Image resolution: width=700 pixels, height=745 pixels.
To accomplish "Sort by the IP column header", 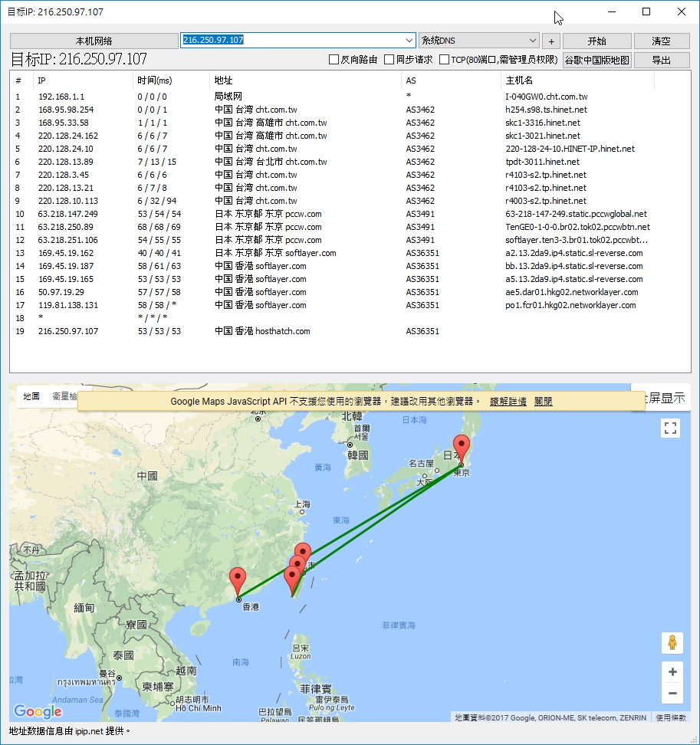I will [x=83, y=80].
